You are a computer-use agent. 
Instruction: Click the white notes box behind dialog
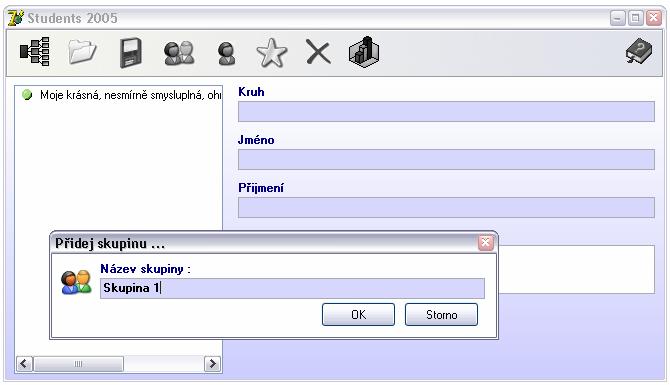(576, 269)
